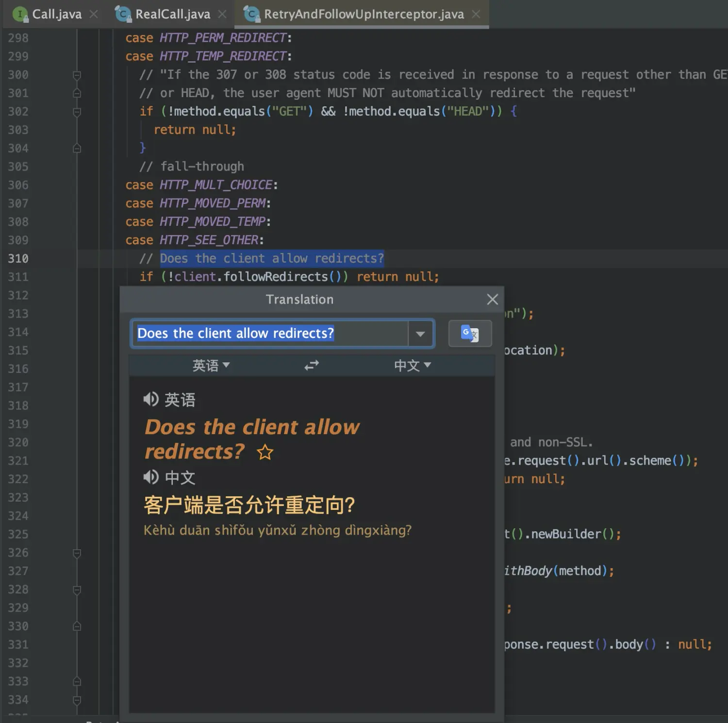Close the RealCall.java tab
Image resolution: width=728 pixels, height=723 pixels.
222,14
